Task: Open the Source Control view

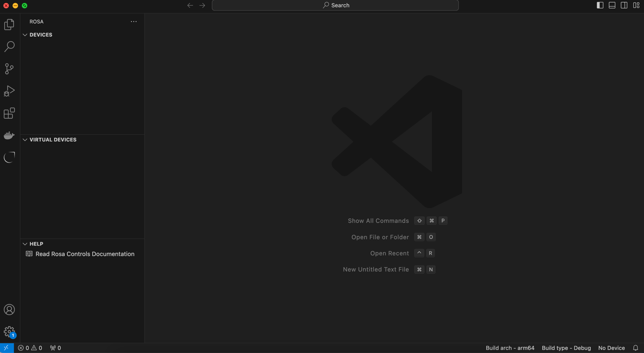Action: [9, 69]
